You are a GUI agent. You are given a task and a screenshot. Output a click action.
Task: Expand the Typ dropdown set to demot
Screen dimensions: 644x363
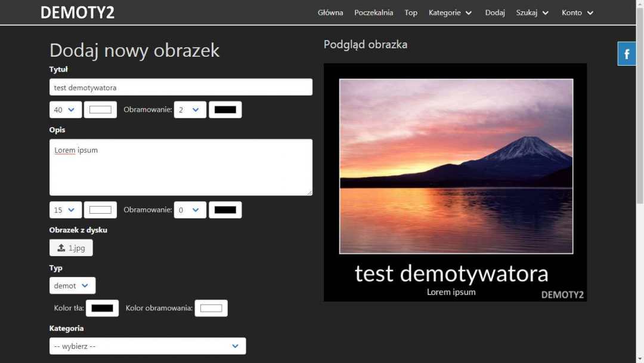(x=72, y=285)
